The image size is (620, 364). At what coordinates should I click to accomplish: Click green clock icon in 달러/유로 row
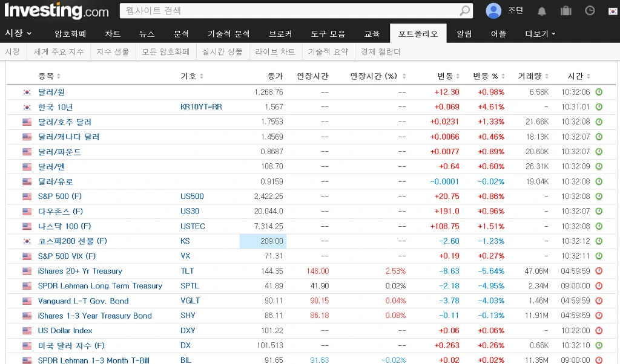click(599, 181)
